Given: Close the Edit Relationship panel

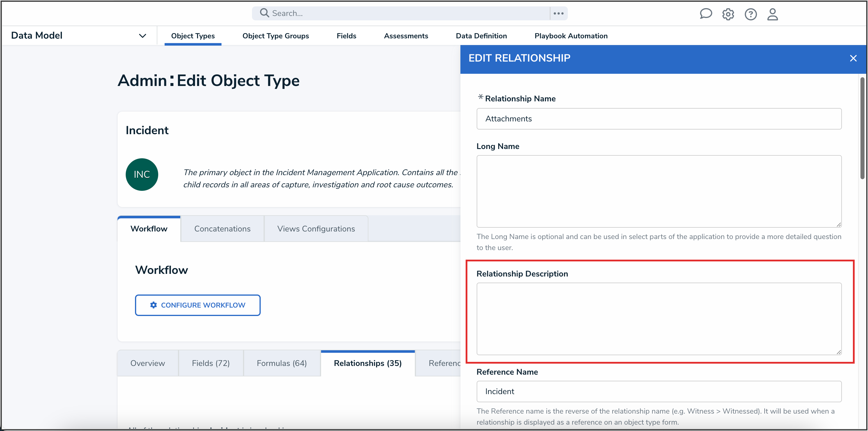Looking at the screenshot, I should click(853, 58).
